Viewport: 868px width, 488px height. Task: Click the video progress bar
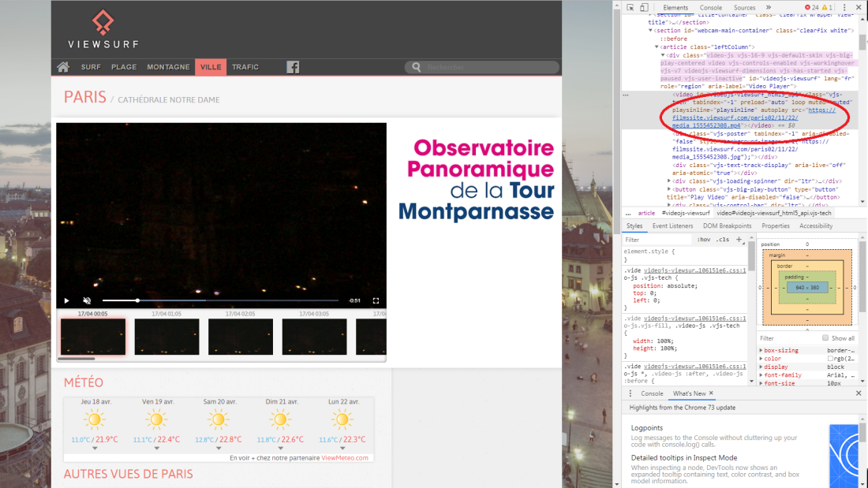[x=220, y=300]
